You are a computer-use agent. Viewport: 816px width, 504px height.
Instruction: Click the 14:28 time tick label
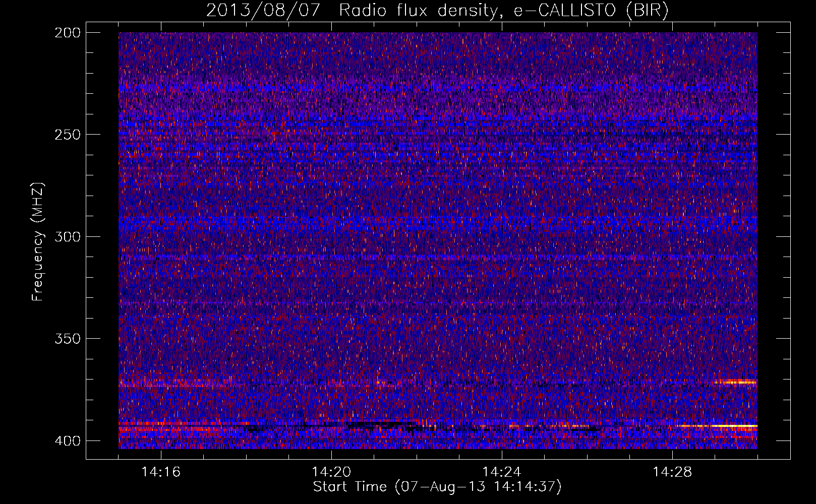(672, 472)
